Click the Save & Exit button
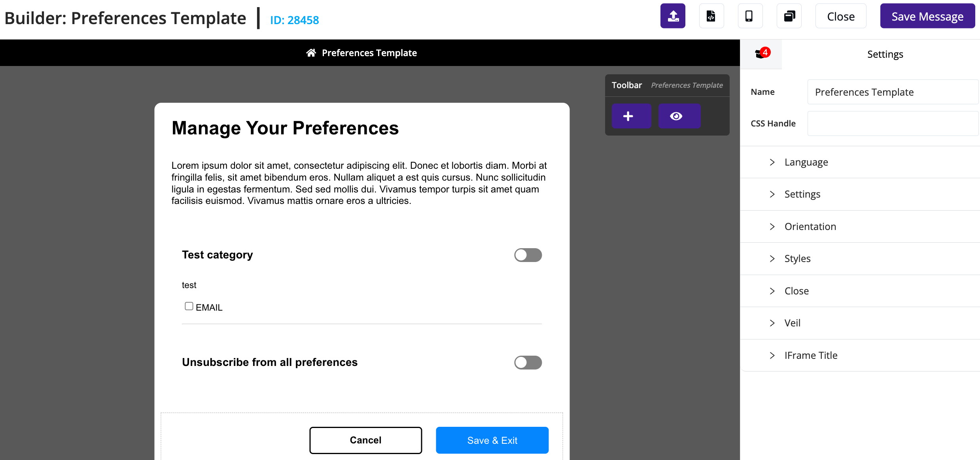 tap(492, 440)
